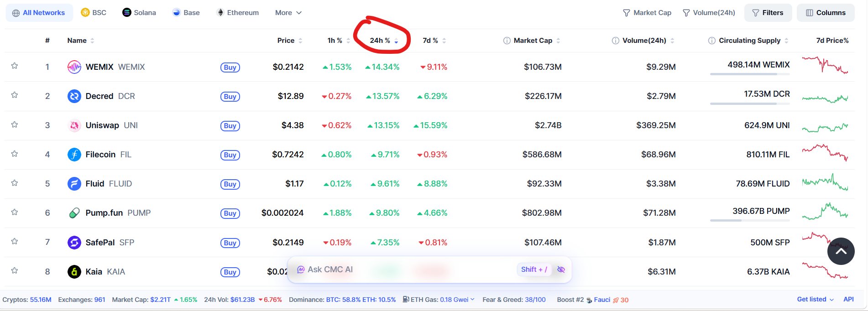Click the WEMIX circulating supply progress bar
Screen dimensions: 868x311
pos(750,74)
